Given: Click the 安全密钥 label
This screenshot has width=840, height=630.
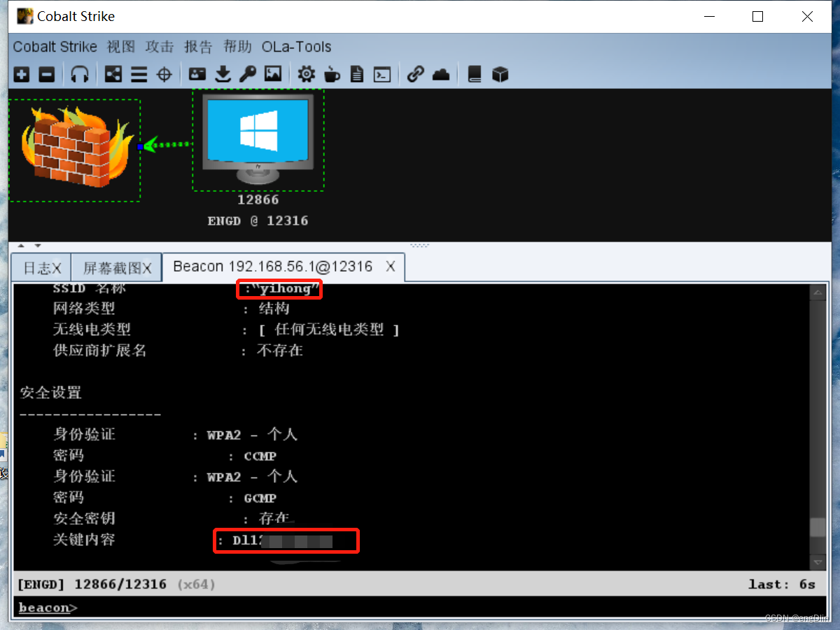Looking at the screenshot, I should [x=84, y=519].
